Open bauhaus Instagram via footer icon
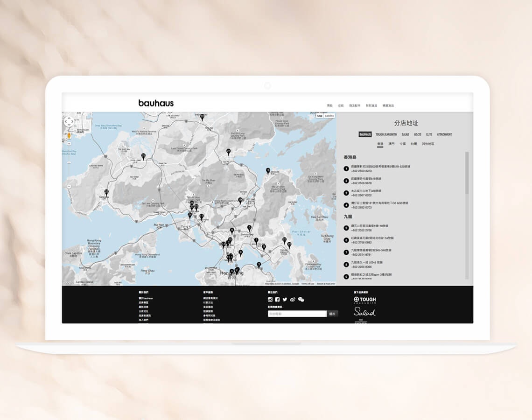 coord(269,299)
